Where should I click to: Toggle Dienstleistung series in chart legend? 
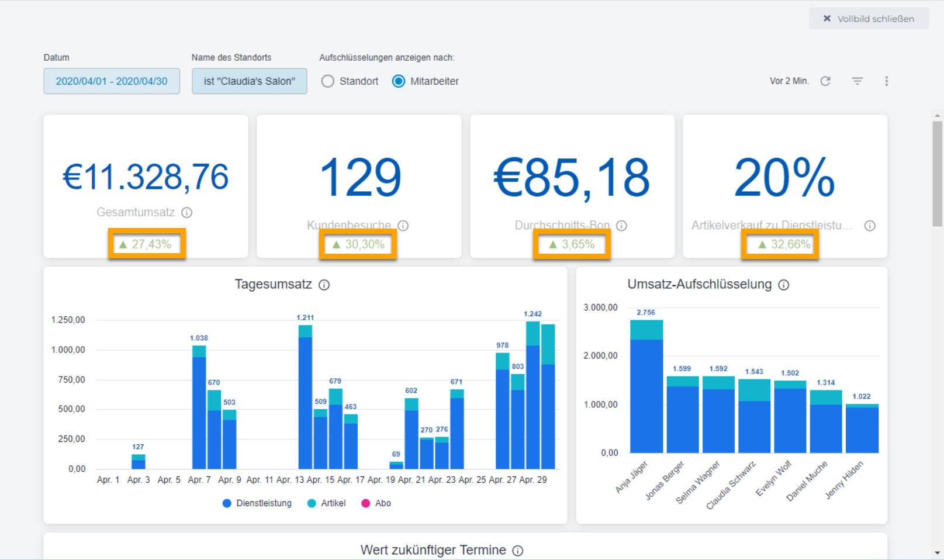tap(257, 503)
